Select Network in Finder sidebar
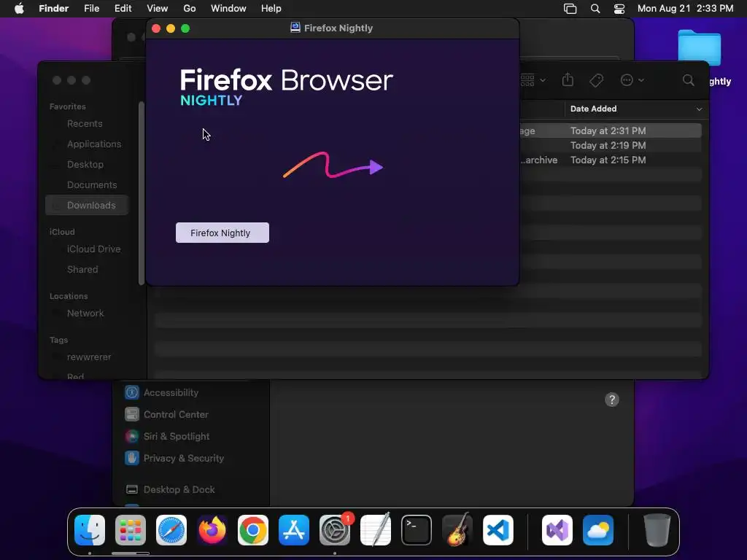747x560 pixels. coord(85,314)
